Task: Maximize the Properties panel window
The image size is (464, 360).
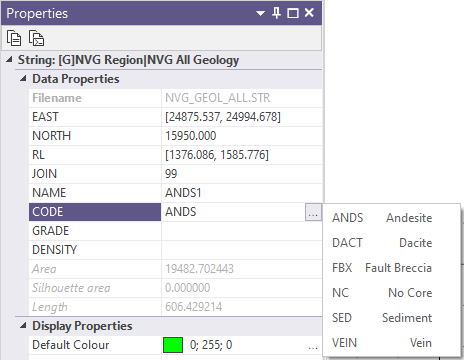Action: click(x=293, y=13)
